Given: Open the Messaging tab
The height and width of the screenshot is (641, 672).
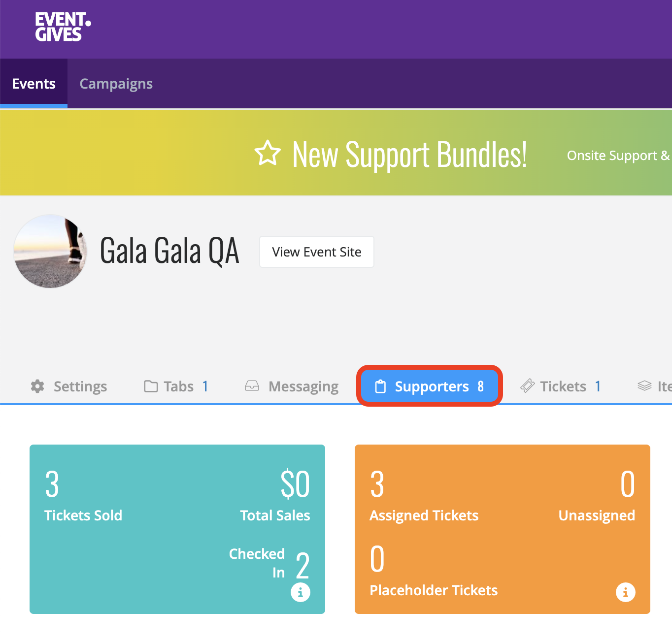Looking at the screenshot, I should 292,386.
